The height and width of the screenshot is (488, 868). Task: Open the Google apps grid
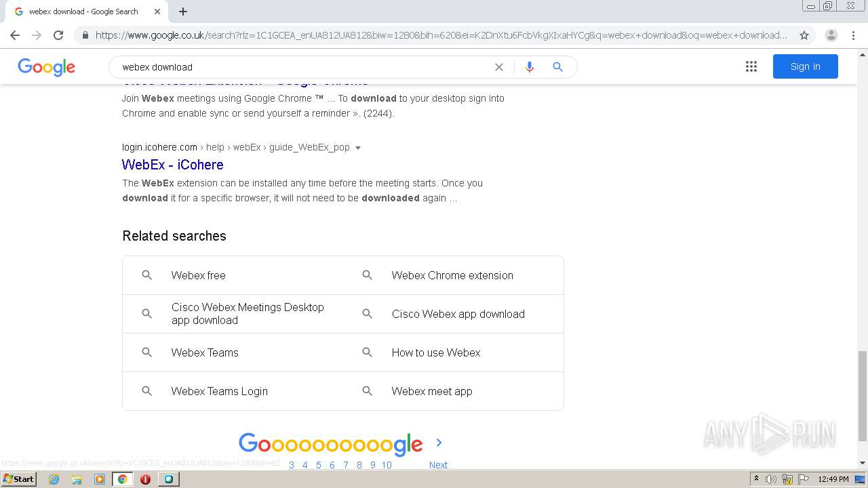coord(751,66)
